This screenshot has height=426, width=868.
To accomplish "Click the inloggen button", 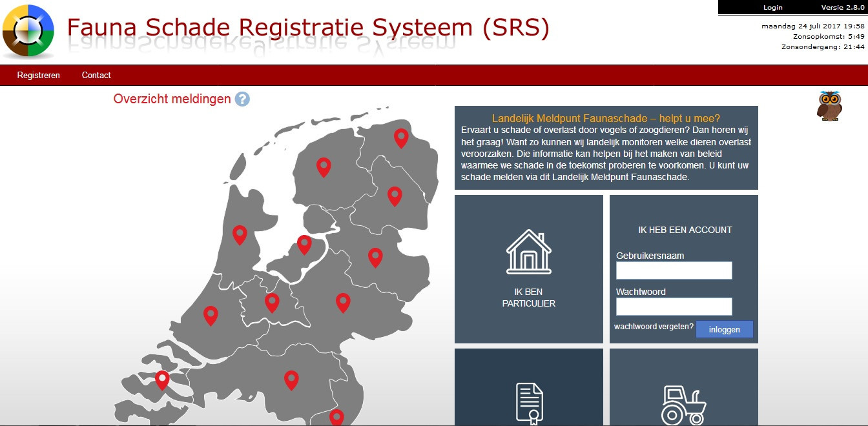I will tap(725, 329).
